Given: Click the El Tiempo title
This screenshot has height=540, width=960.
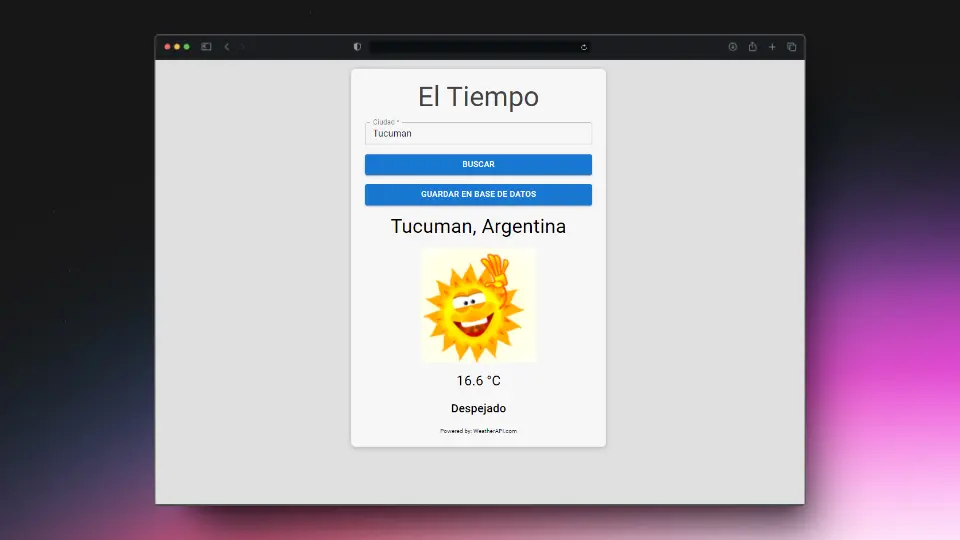Looking at the screenshot, I should tap(478, 97).
